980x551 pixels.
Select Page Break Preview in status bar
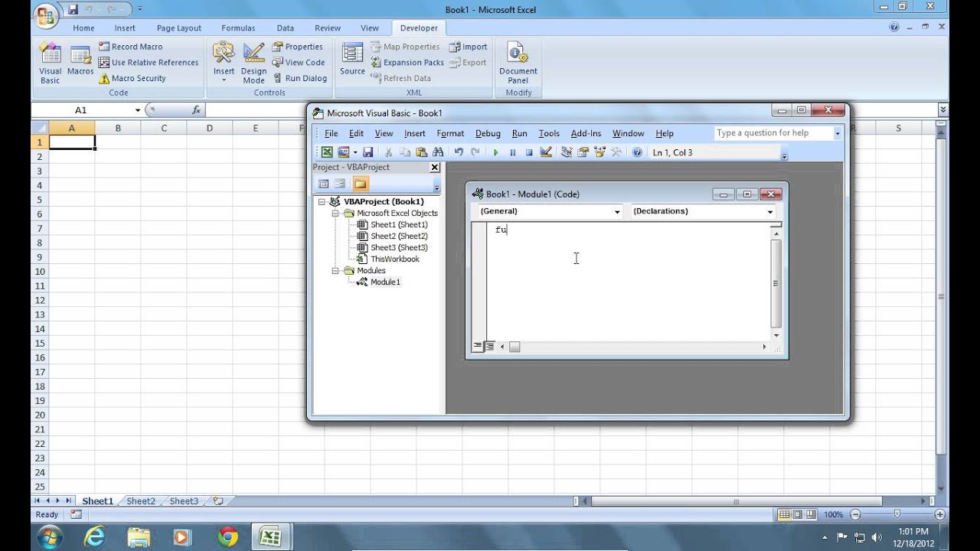(811, 515)
